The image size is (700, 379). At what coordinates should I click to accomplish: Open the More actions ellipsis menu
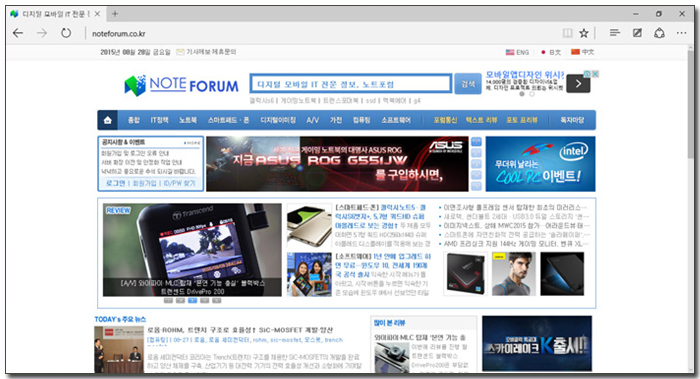point(681,33)
